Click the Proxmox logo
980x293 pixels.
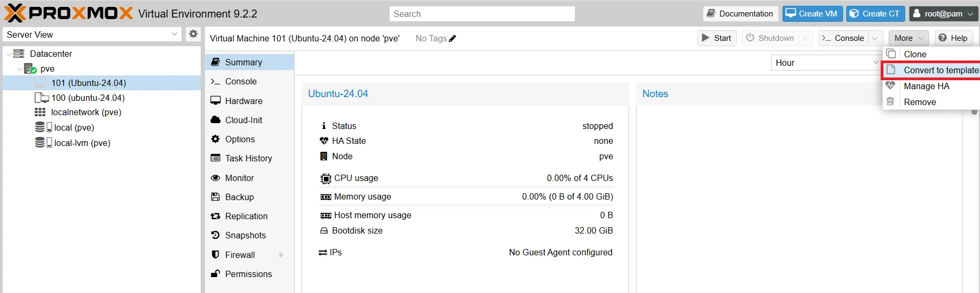pos(68,13)
